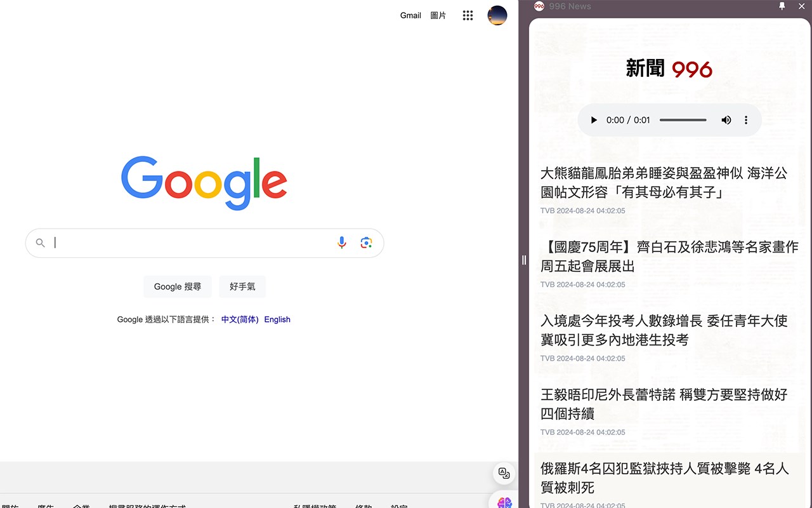The height and width of the screenshot is (508, 812).
Task: Click the Google logo
Action: 204,182
